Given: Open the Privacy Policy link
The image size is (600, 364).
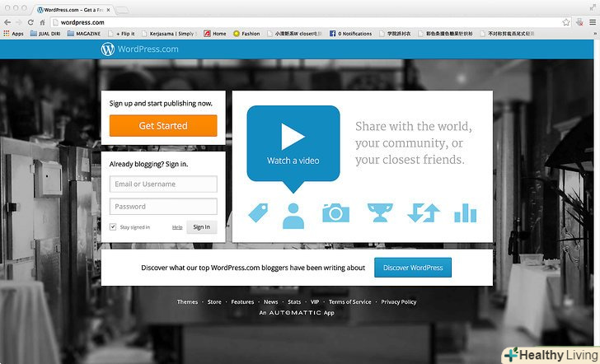Looking at the screenshot, I should click(x=399, y=301).
